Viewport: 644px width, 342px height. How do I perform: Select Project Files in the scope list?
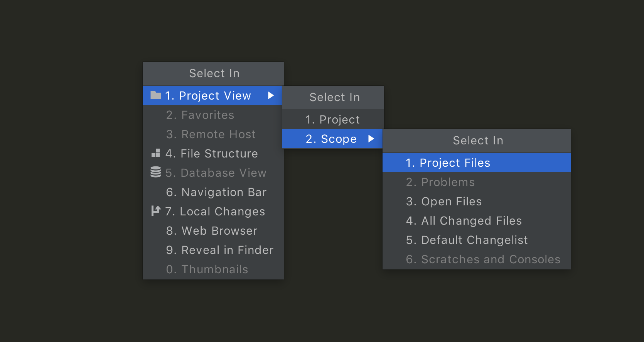click(x=448, y=163)
